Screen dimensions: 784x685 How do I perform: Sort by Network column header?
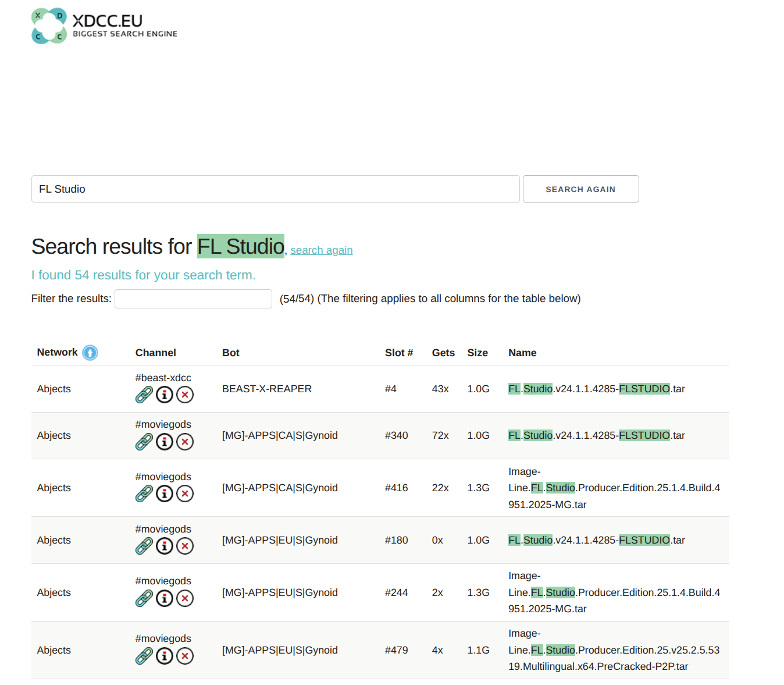click(57, 352)
